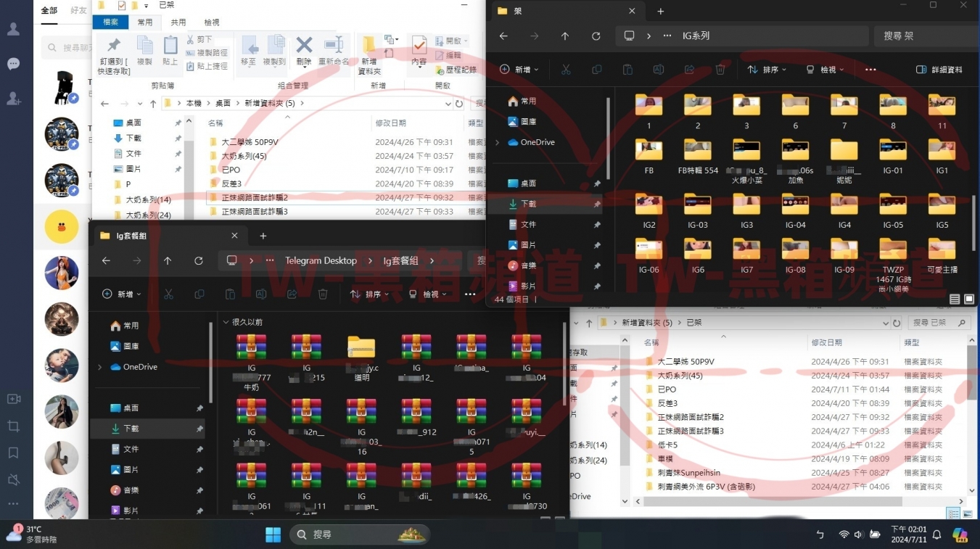Click the bookmark Keep icon in messenger sidebar
The height and width of the screenshot is (549, 980).
tap(13, 453)
